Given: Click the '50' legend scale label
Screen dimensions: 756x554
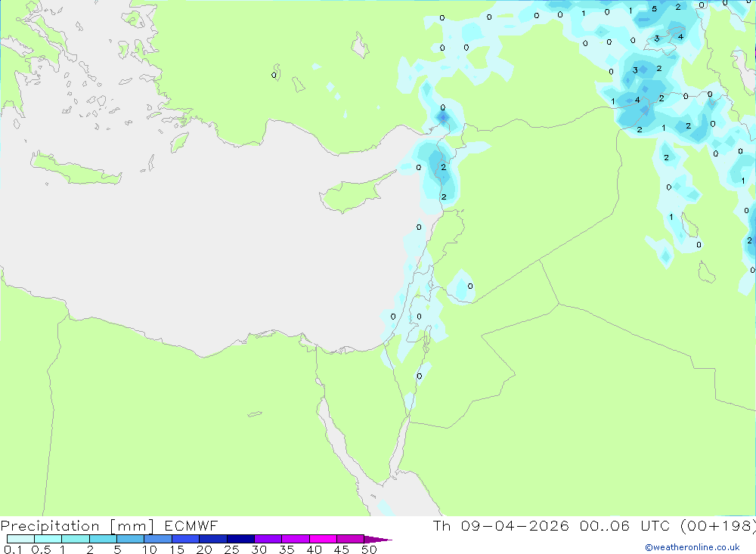Looking at the screenshot, I should pyautogui.click(x=369, y=549).
